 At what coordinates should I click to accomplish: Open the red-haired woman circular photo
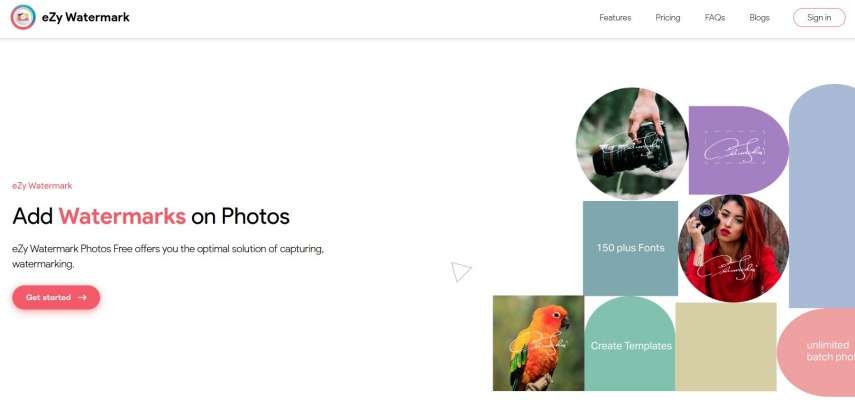click(733, 249)
